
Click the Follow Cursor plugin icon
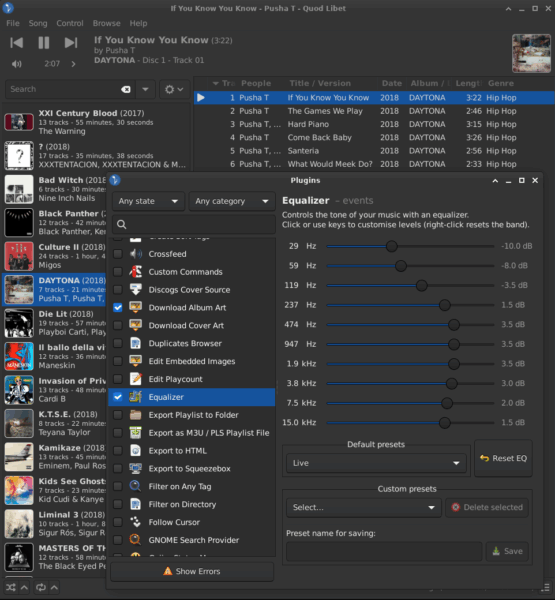click(x=135, y=522)
